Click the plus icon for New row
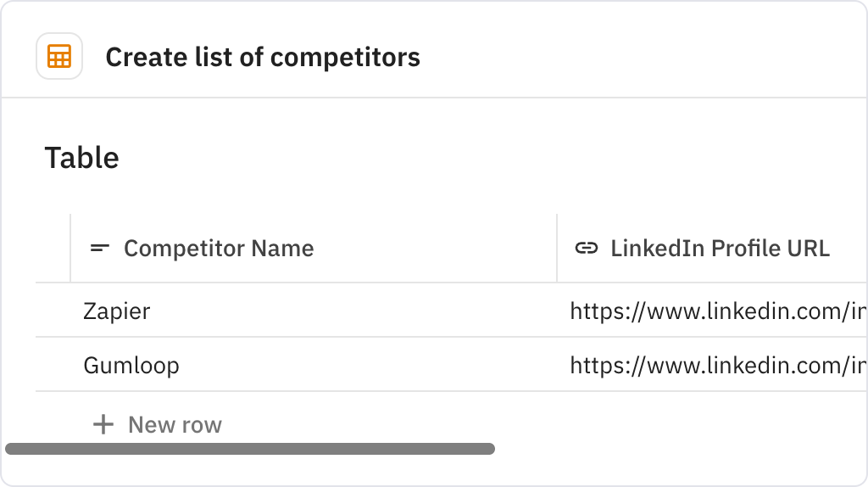 [x=103, y=424]
